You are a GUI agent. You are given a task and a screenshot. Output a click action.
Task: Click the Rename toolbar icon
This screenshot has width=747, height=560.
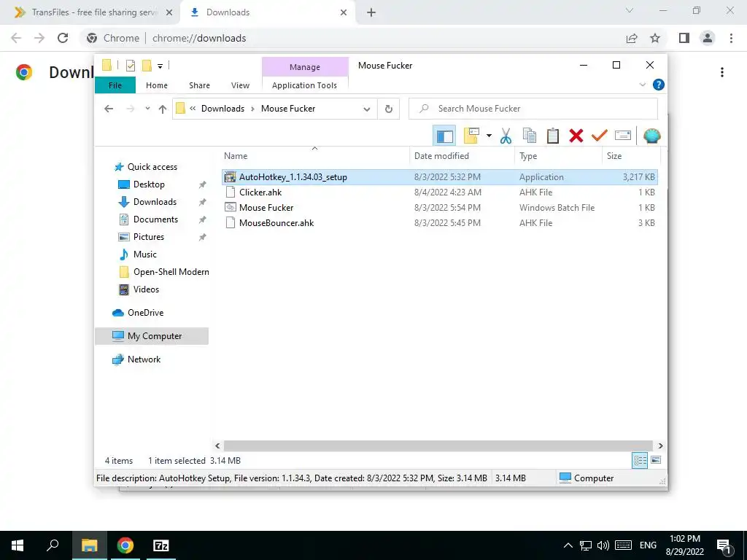(x=623, y=136)
